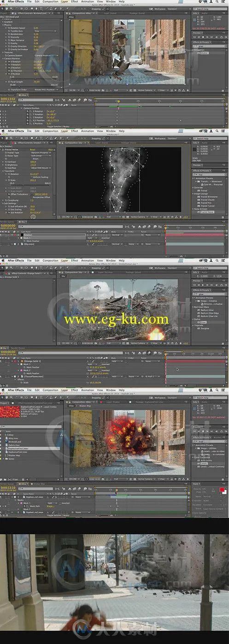Click About link next to Fractal Noise Reset
Image resolution: width=229 pixels, height=644 pixels.
(51, 149)
